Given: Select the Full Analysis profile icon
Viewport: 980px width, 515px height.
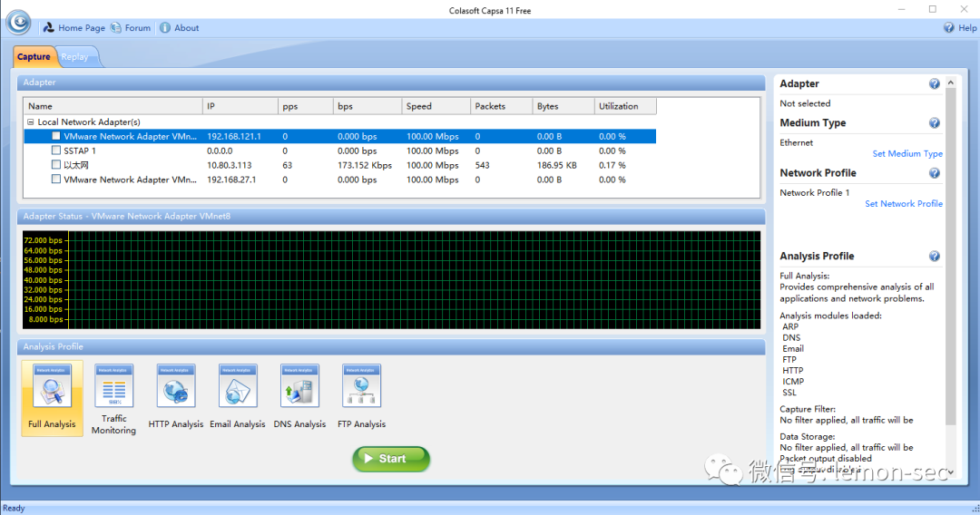Looking at the screenshot, I should (52, 398).
